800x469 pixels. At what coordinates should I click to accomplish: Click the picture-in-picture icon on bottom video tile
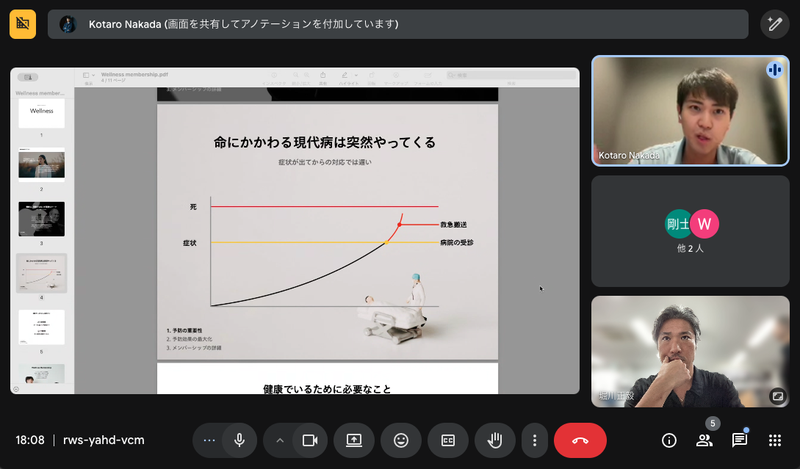click(778, 396)
